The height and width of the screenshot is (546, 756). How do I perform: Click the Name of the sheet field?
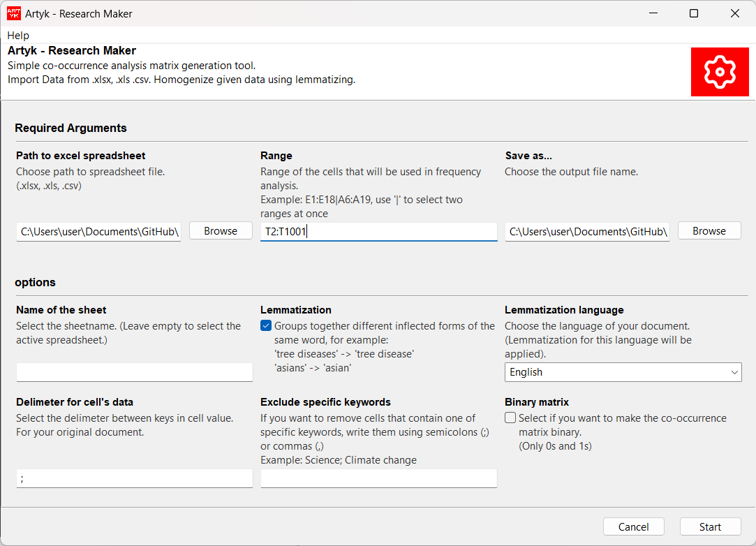135,372
